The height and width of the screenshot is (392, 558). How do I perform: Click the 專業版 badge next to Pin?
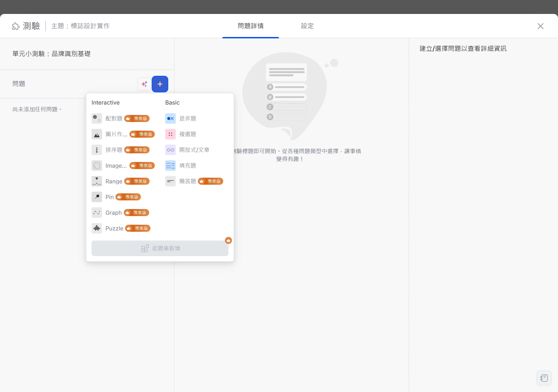tap(128, 197)
